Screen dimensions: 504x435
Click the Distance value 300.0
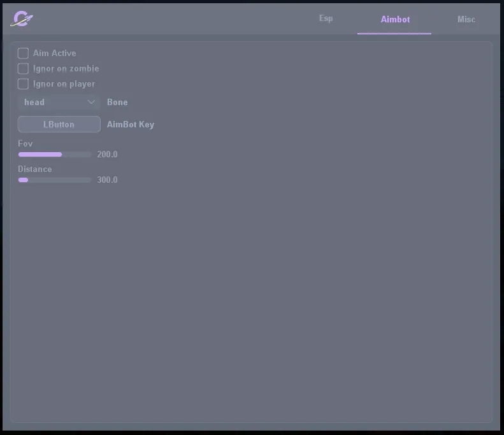[107, 180]
